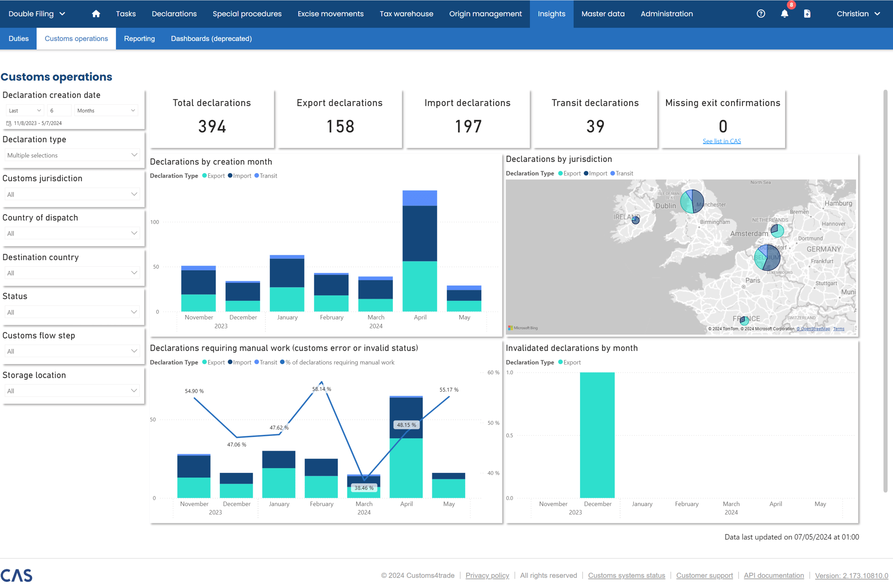The width and height of the screenshot is (893, 588).
Task: Open the Tasks menu
Action: [126, 14]
